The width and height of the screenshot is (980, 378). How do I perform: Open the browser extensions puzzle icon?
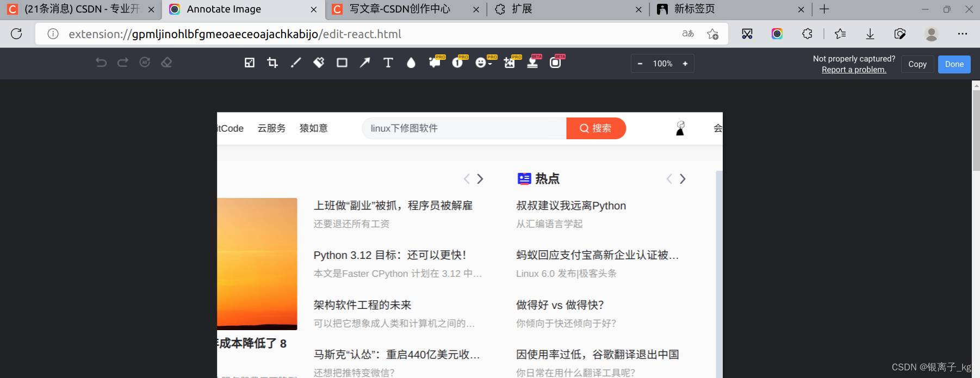pos(807,34)
